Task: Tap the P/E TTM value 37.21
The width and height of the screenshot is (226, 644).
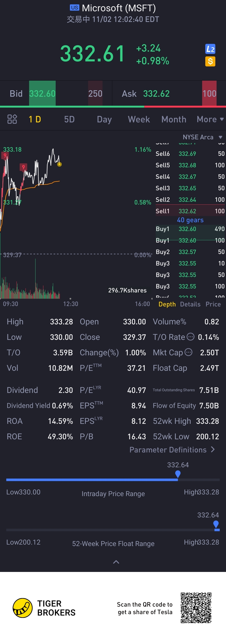Action: pyautogui.click(x=136, y=368)
